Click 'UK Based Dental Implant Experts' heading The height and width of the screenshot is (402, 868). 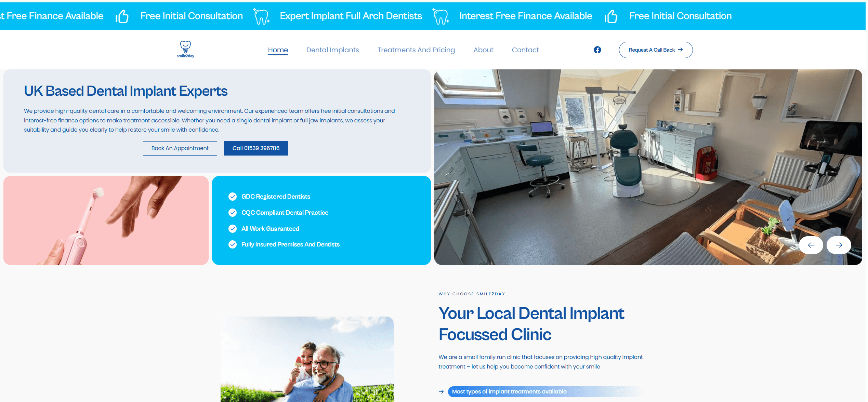point(126,91)
